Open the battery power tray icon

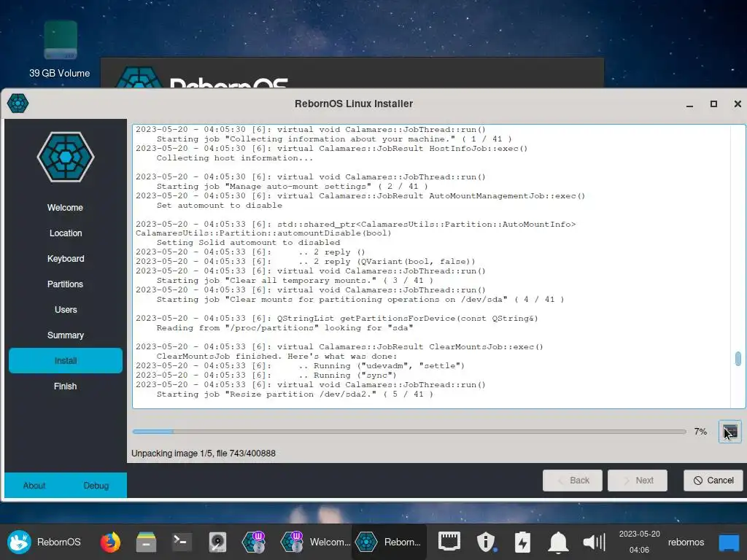click(x=522, y=542)
